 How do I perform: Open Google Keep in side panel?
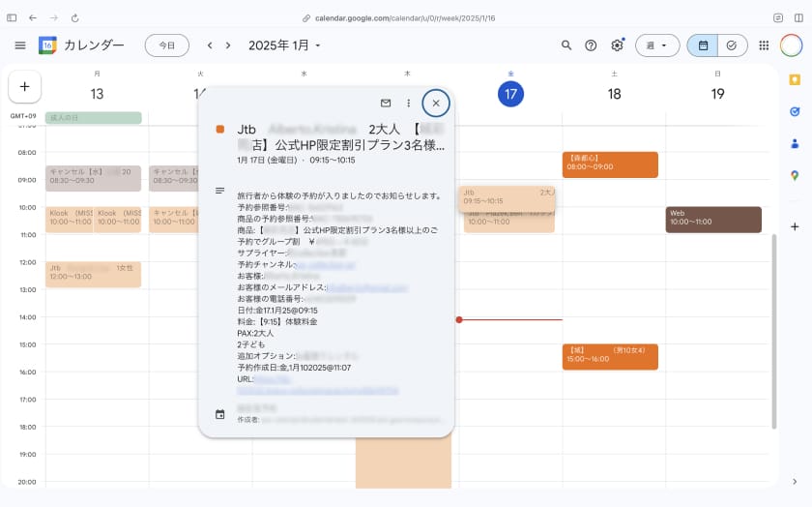pos(795,80)
